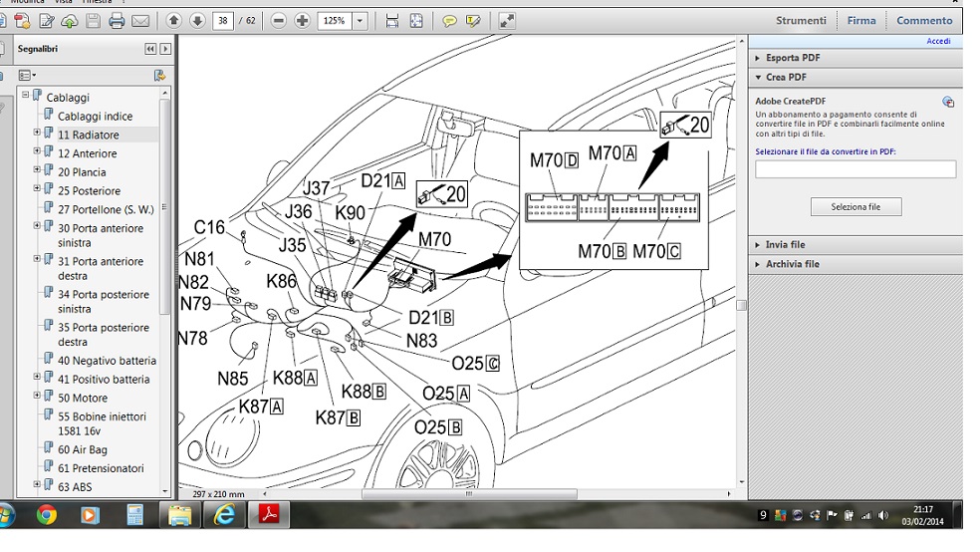Click the Accedi sign-in link

point(938,41)
